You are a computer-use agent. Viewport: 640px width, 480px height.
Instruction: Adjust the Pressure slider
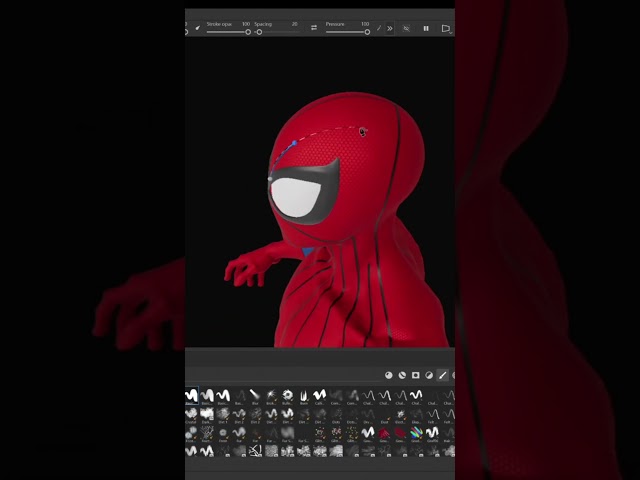[x=348, y=32]
